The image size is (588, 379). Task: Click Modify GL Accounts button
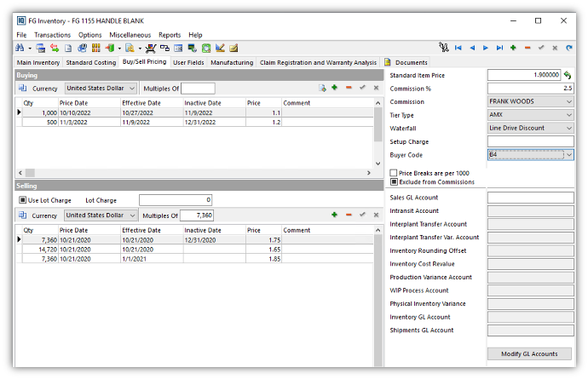pyautogui.click(x=529, y=353)
